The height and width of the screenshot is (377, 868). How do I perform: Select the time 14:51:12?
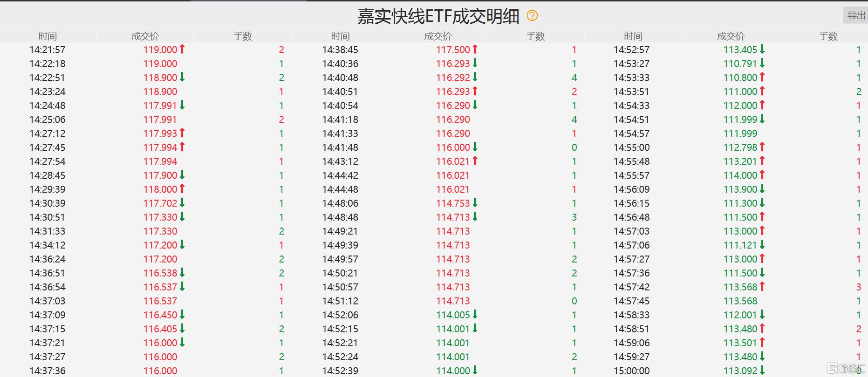coord(340,301)
